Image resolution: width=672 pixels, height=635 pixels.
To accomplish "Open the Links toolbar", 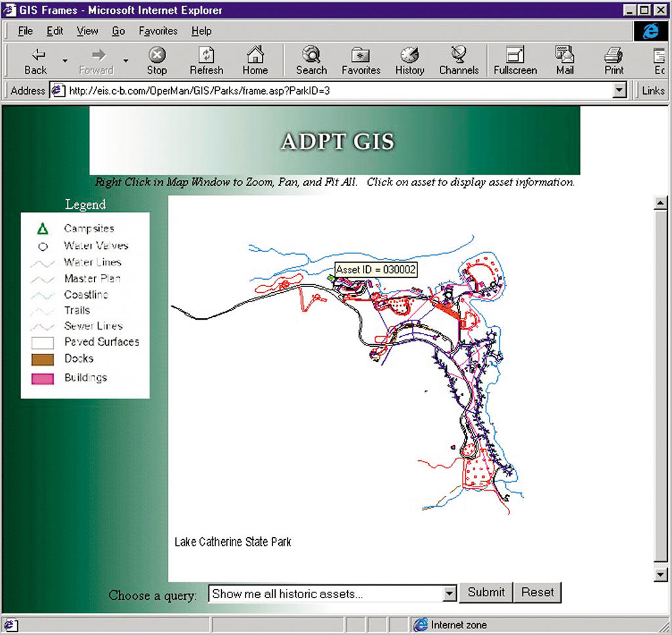I will [x=653, y=91].
